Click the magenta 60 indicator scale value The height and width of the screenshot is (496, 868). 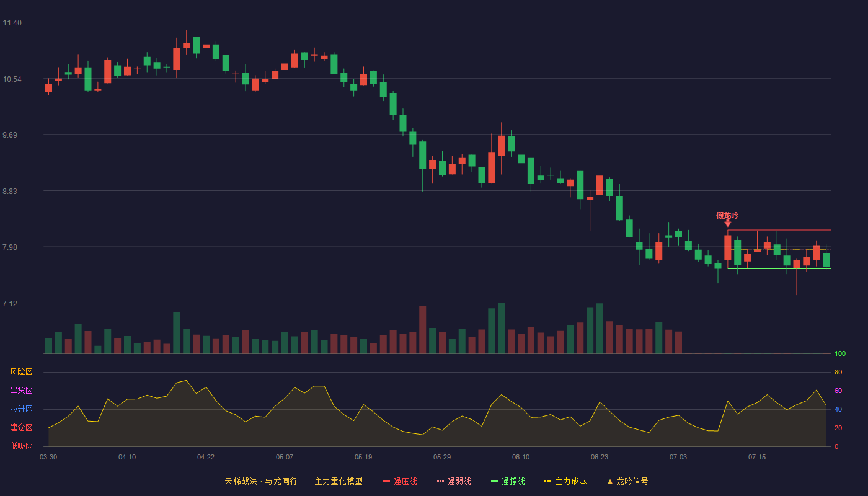pos(838,391)
